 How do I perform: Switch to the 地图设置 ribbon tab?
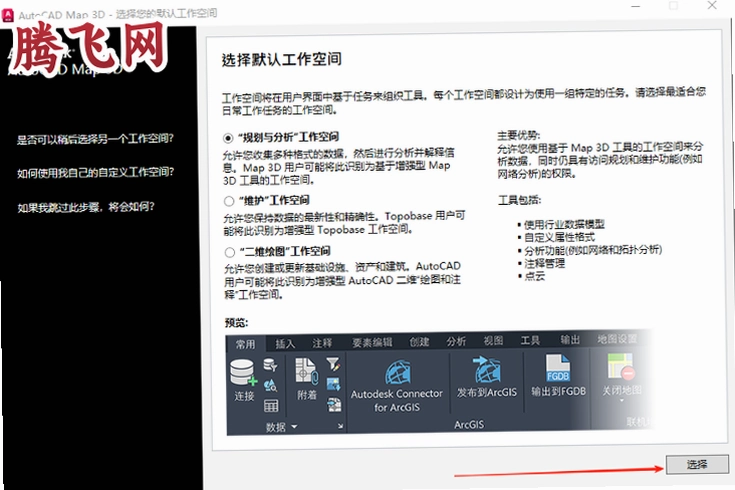(617, 339)
